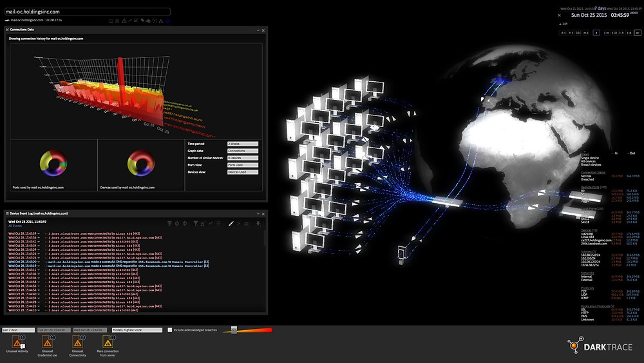Select the server device in the network visualization

pos(447,201)
